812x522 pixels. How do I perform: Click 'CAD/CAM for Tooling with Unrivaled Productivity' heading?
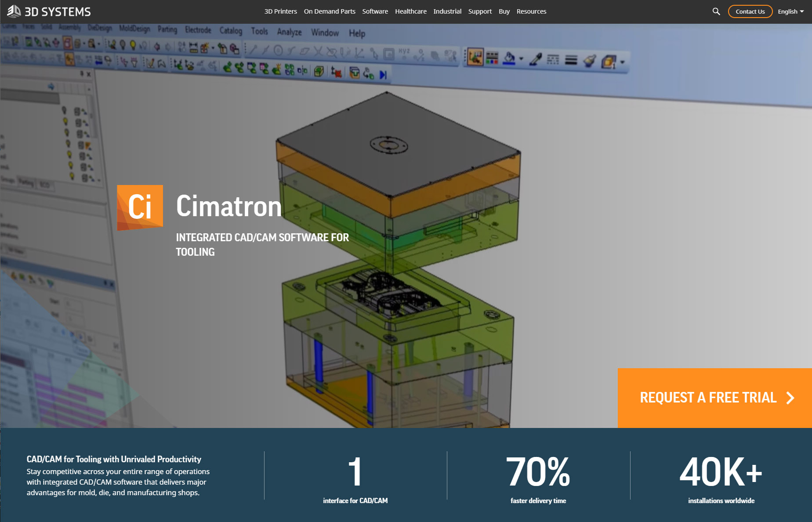(114, 459)
